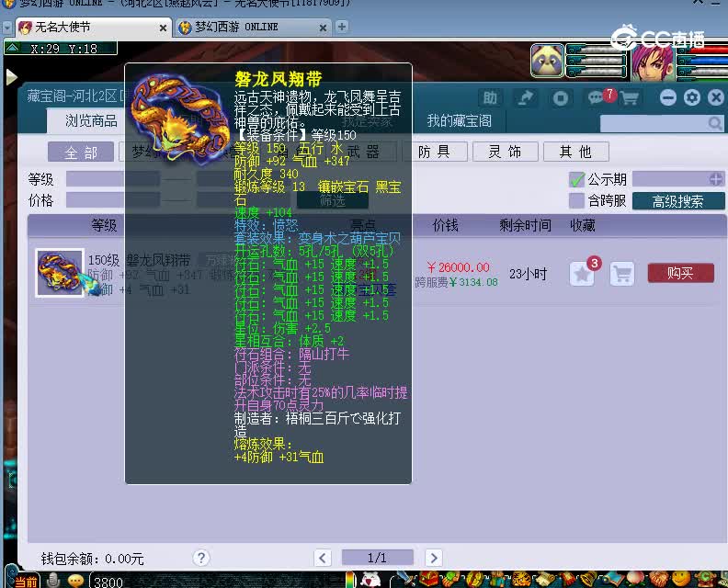728x588 pixels.
Task: Close the 梦幻西游 ONLINE tab
Action: 323,28
